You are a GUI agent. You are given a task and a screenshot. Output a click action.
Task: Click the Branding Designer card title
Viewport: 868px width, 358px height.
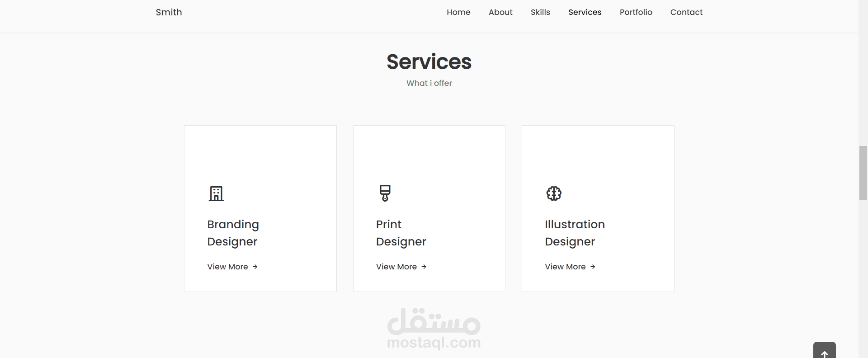233,233
